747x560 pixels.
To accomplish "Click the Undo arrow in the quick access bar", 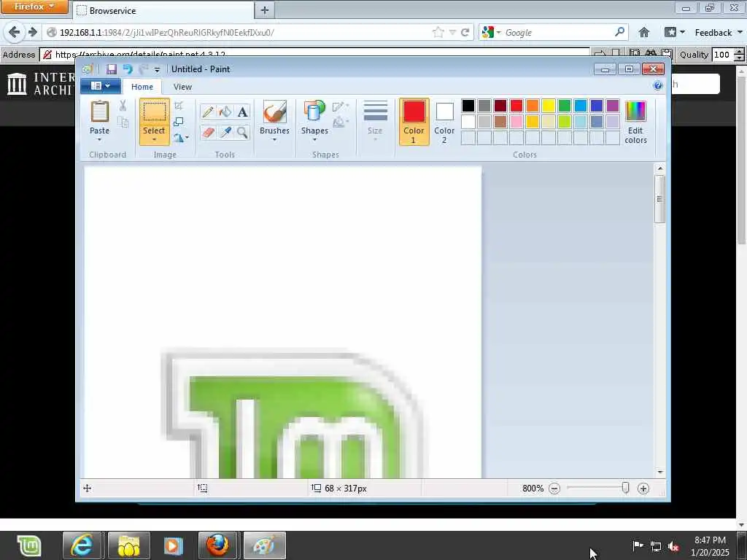I will coord(127,69).
